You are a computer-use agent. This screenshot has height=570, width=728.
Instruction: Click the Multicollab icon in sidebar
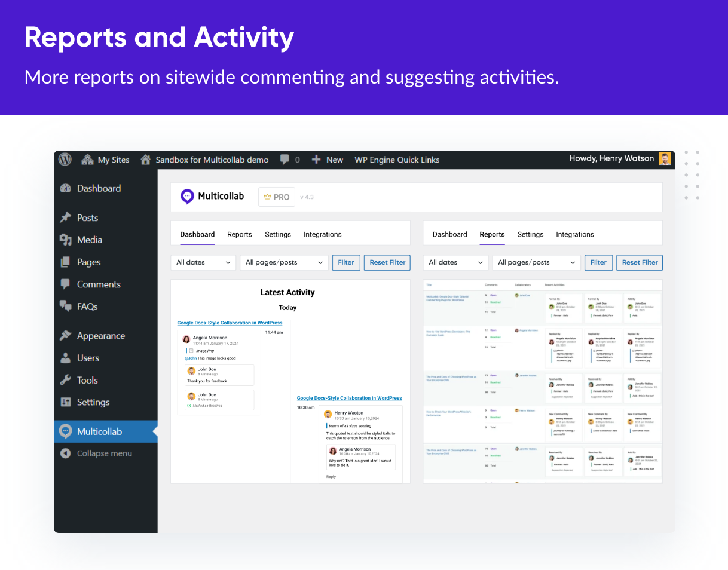[66, 431]
